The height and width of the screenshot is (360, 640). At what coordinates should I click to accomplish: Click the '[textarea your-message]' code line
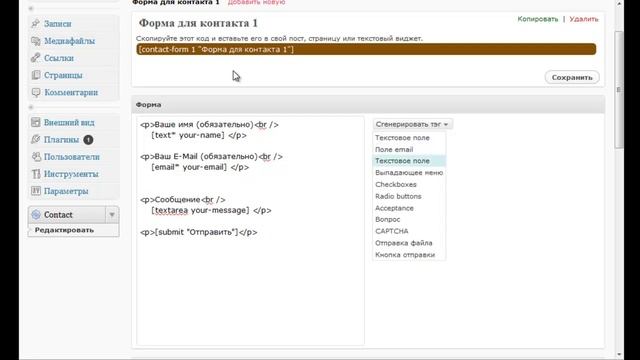(x=211, y=210)
